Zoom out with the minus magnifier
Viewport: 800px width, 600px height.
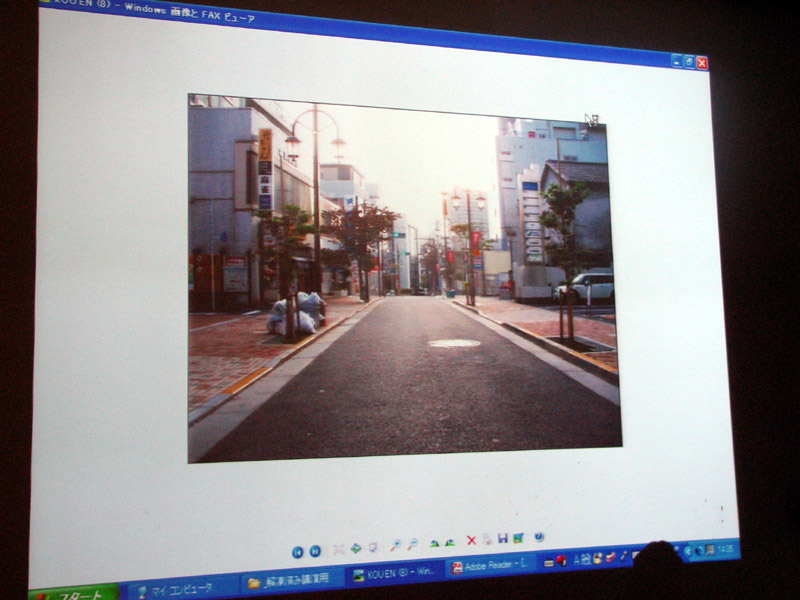[412, 544]
